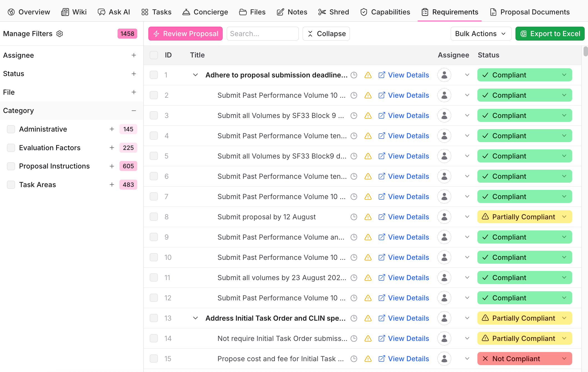588x372 pixels.
Task: Switch to the Wiki tab
Action: 74,12
